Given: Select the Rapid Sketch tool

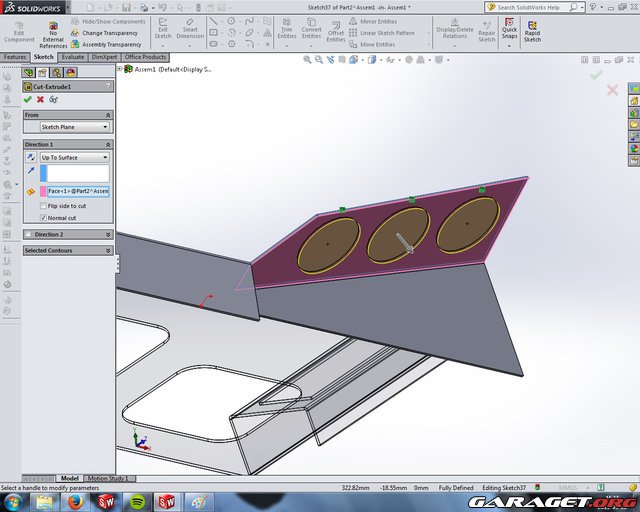Looking at the screenshot, I should tap(532, 26).
